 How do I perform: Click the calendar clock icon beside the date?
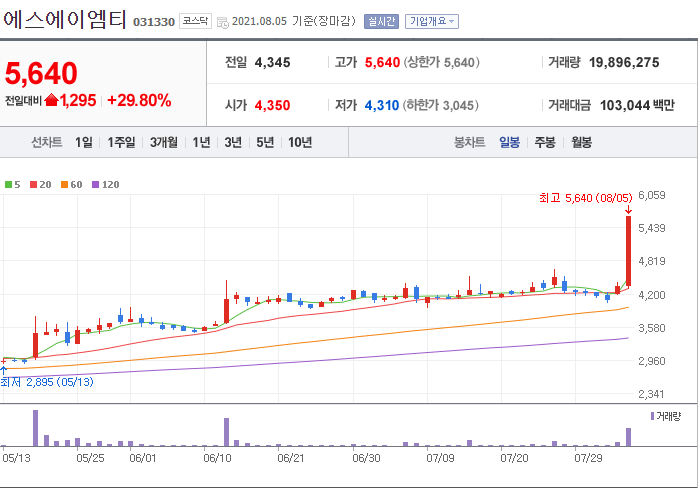click(223, 22)
